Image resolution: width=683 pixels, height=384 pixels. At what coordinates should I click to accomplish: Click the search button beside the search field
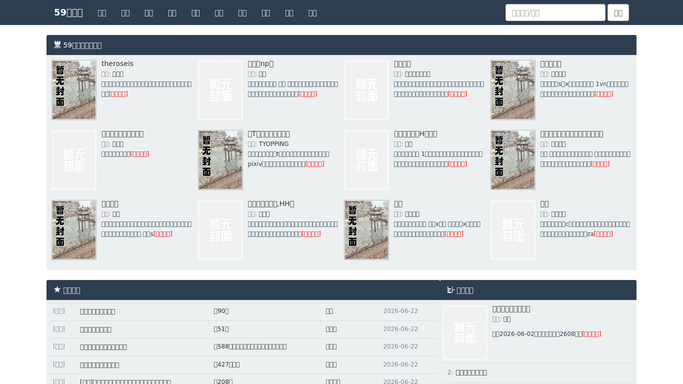click(x=618, y=13)
